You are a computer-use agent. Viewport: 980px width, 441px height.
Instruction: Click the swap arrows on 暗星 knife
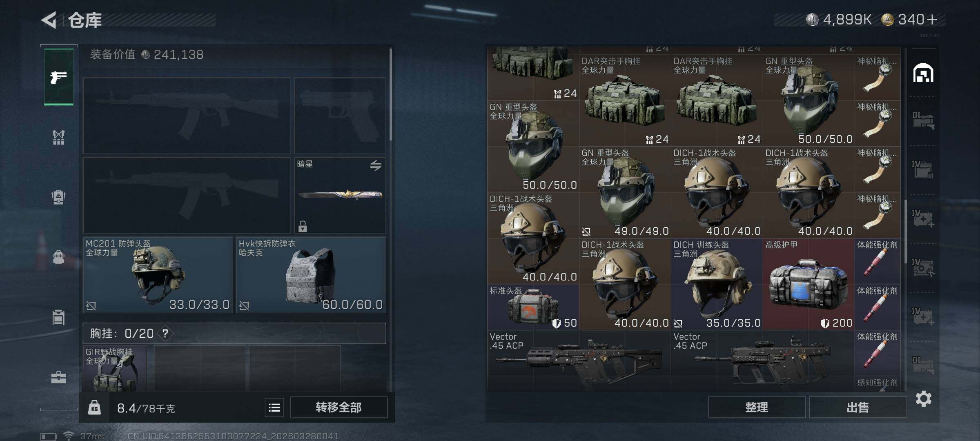click(x=376, y=165)
